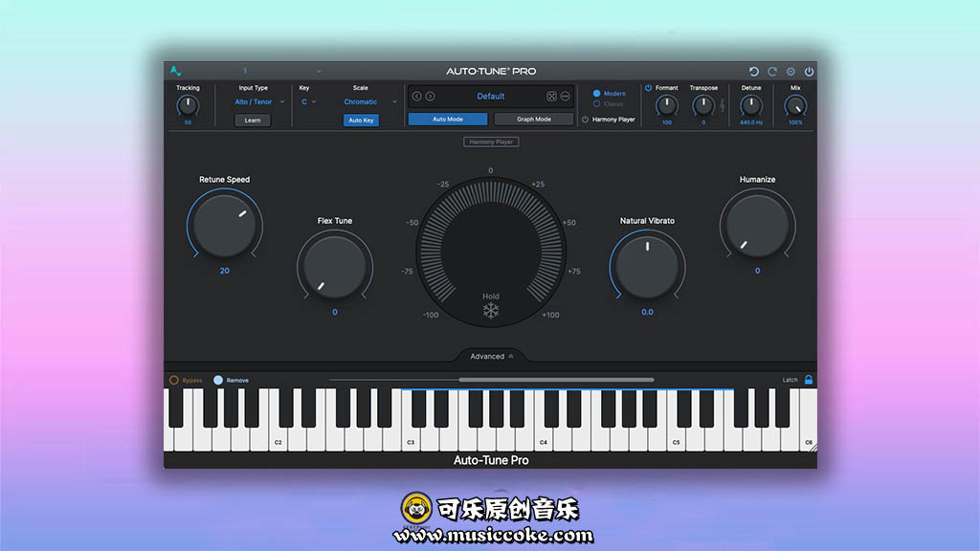
Task: Click the Mix knob
Action: pos(795,105)
